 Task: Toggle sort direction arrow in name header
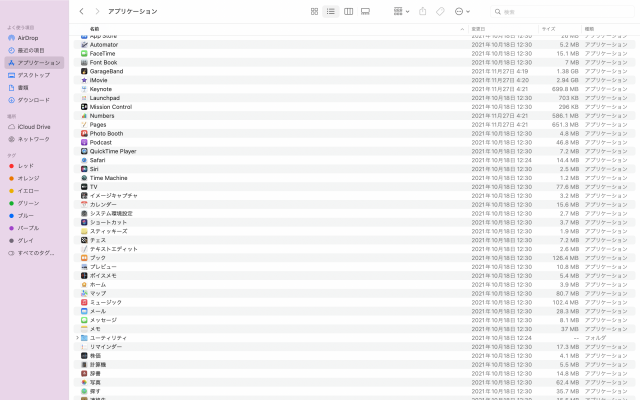[462, 29]
